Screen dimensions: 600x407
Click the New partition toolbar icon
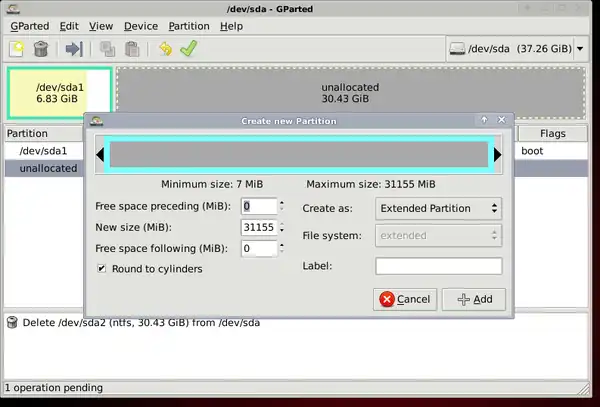[16, 48]
